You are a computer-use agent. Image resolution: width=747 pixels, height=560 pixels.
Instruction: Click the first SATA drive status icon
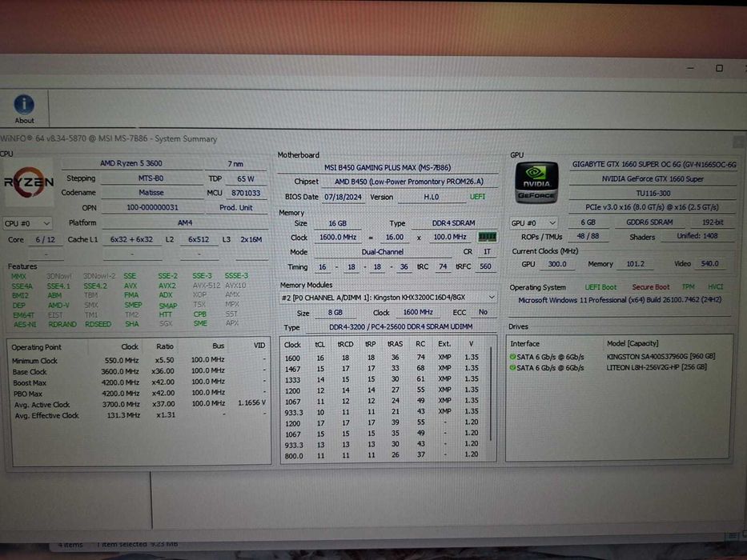[x=512, y=357]
